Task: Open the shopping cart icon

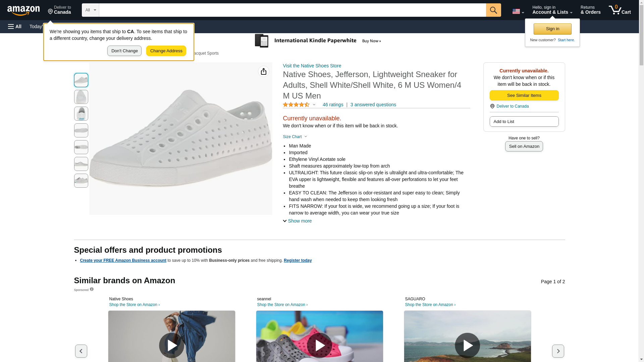Action: pyautogui.click(x=620, y=10)
